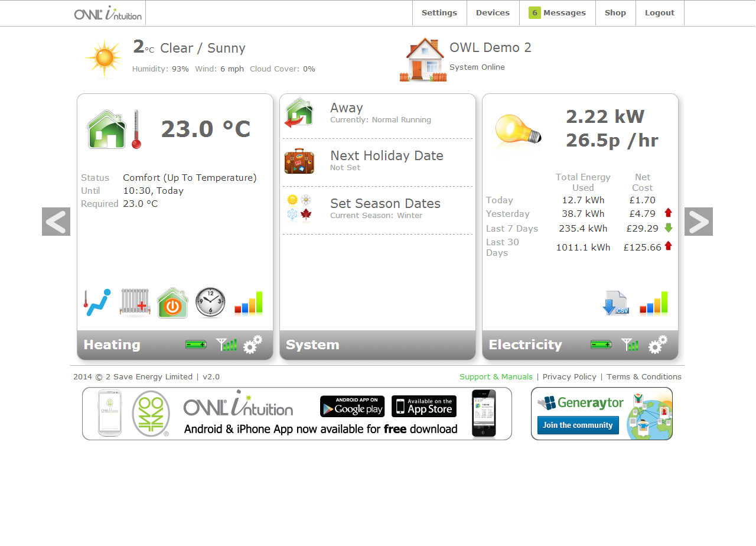
Task: Open the Settings menu item
Action: (439, 13)
